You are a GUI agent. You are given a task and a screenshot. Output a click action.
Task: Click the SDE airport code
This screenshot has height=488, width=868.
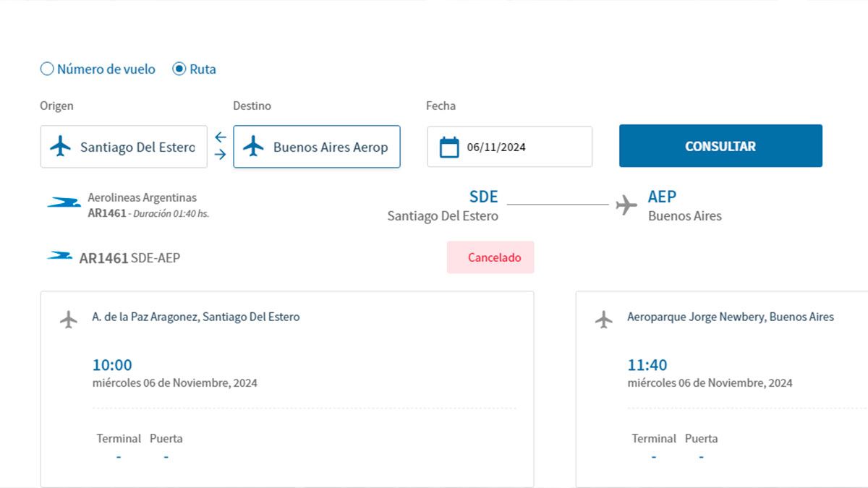[483, 197]
